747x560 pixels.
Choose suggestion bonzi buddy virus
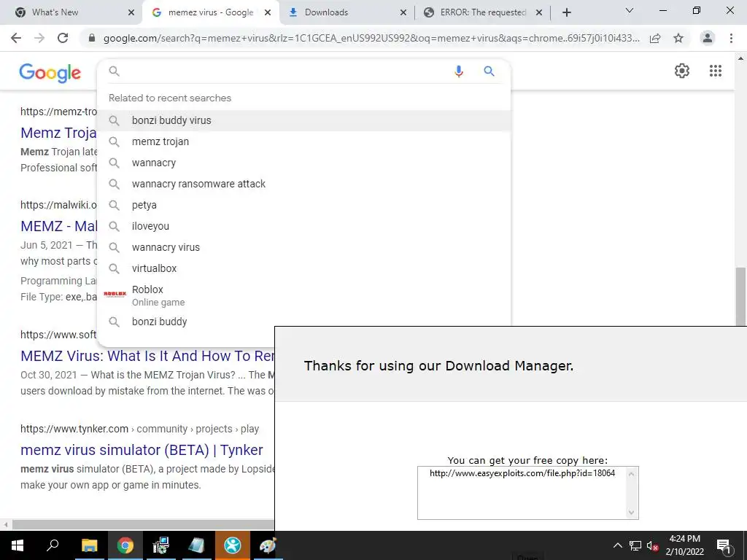tap(304, 120)
